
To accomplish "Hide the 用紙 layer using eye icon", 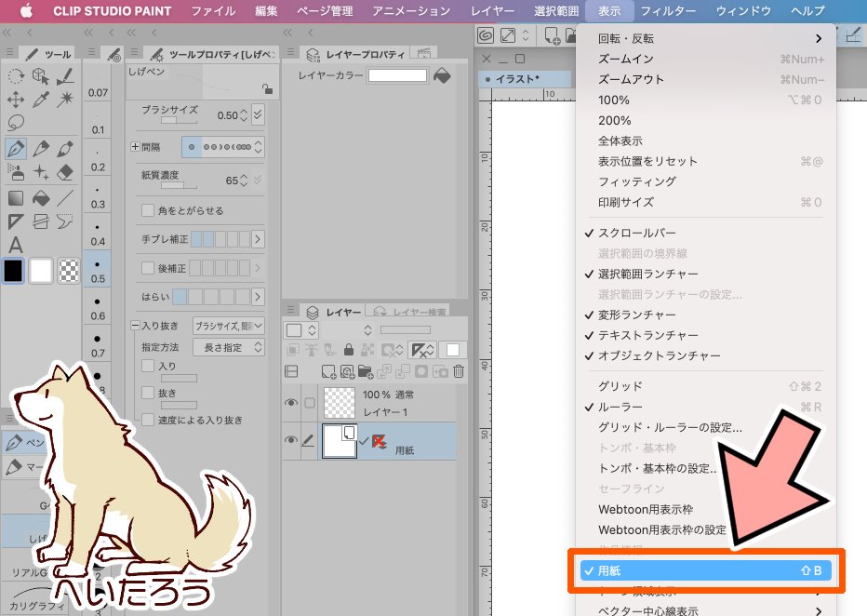I will pyautogui.click(x=291, y=440).
